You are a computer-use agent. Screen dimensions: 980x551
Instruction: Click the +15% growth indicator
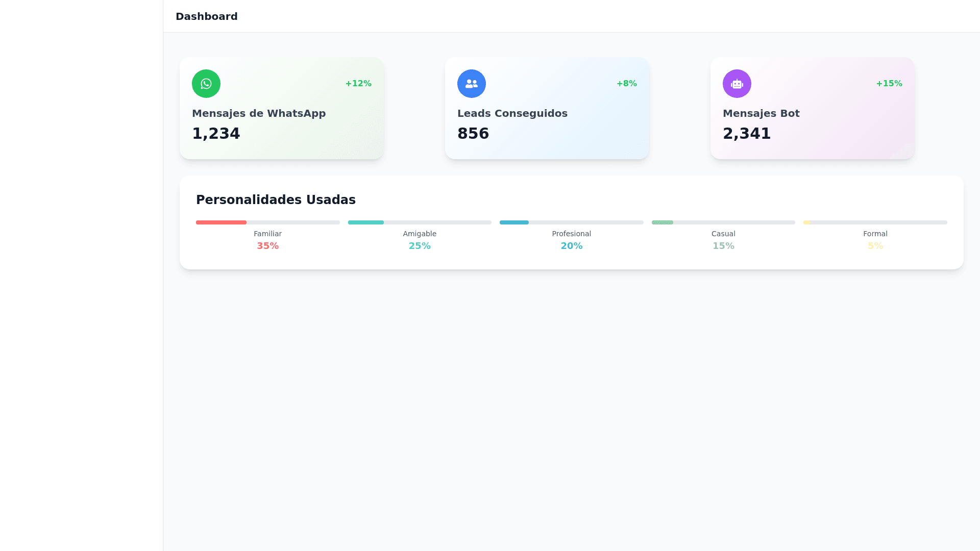[x=889, y=84]
